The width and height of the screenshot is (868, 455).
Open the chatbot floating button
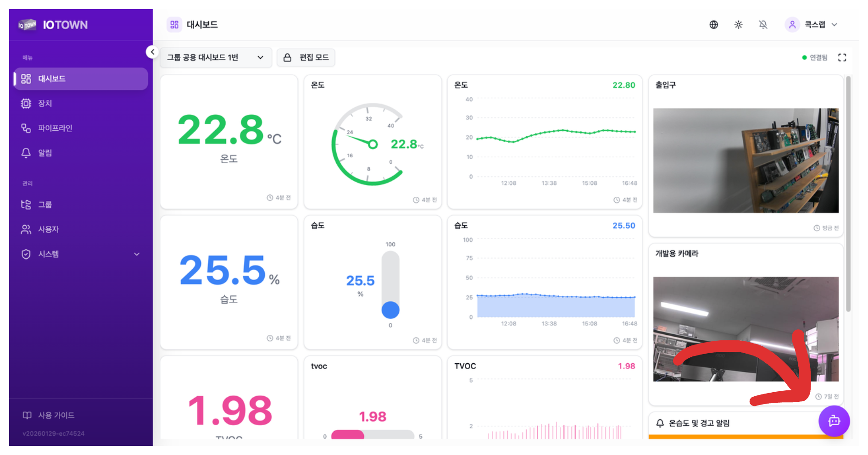(834, 421)
